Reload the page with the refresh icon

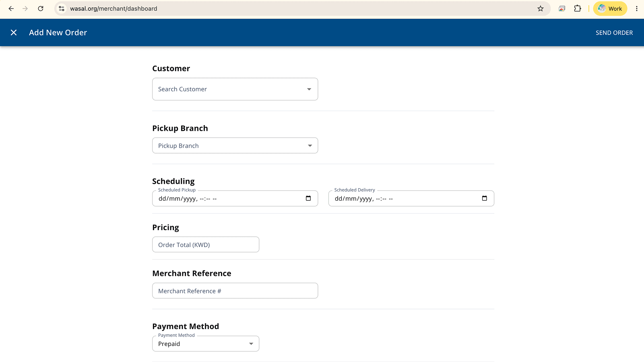[41, 8]
